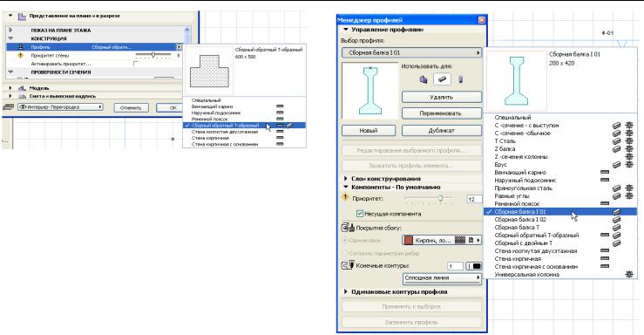Image resolution: width=644 pixels, height=335 pixels.
Task: Choose Ременной поясок in the wall settings profile list
Action: pyautogui.click(x=209, y=120)
